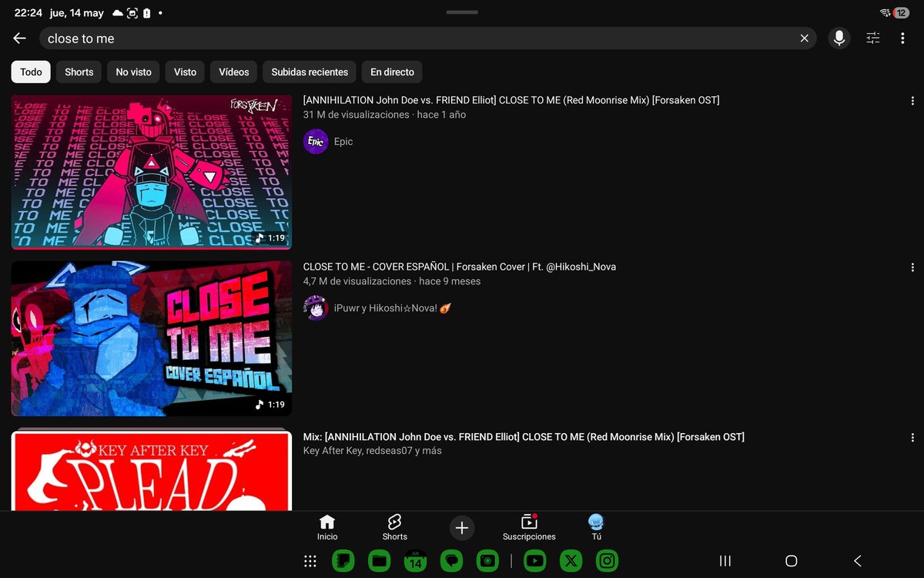Go to Inicio home tab

[x=327, y=528]
